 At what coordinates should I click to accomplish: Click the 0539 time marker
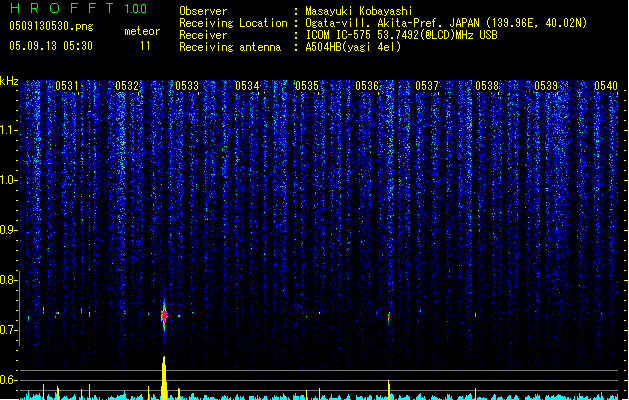(x=546, y=86)
